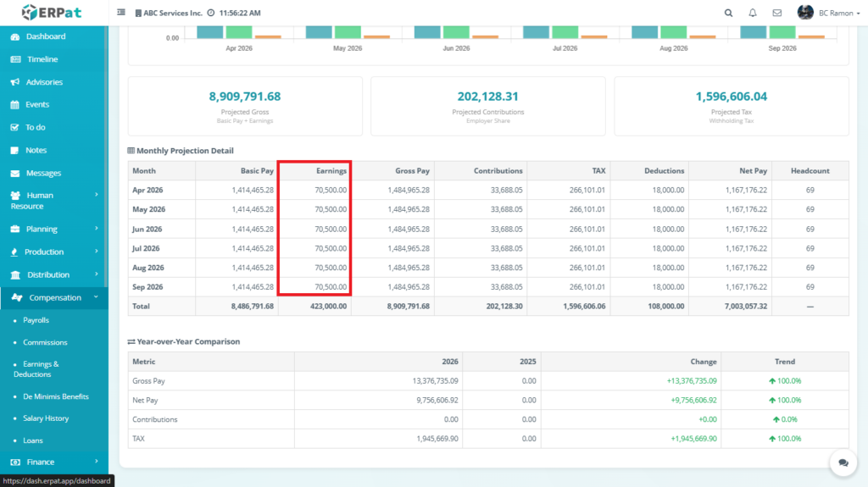
Task: Click the search magnifier icon in header
Action: click(728, 13)
